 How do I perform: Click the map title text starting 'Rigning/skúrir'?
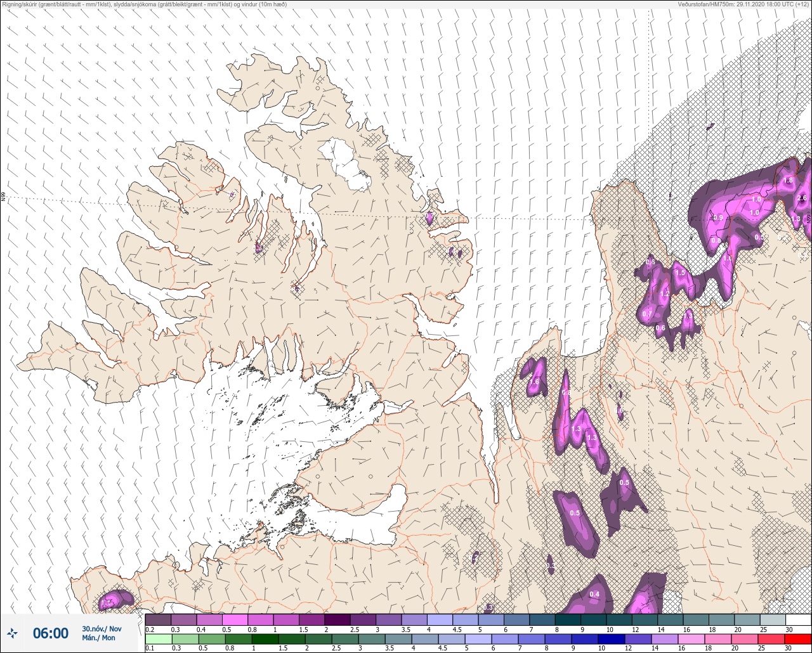pyautogui.click(x=143, y=4)
